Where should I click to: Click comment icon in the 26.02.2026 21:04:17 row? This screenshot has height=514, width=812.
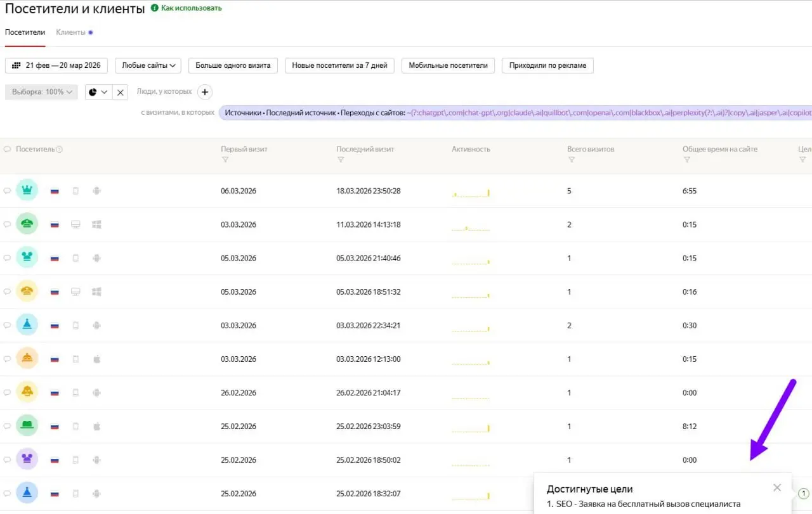point(8,392)
